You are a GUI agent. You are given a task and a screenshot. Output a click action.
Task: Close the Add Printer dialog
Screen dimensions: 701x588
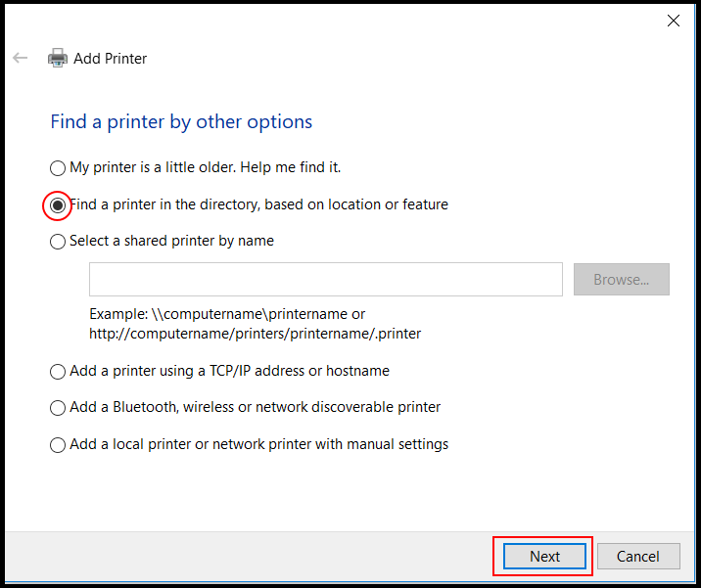pos(674,21)
